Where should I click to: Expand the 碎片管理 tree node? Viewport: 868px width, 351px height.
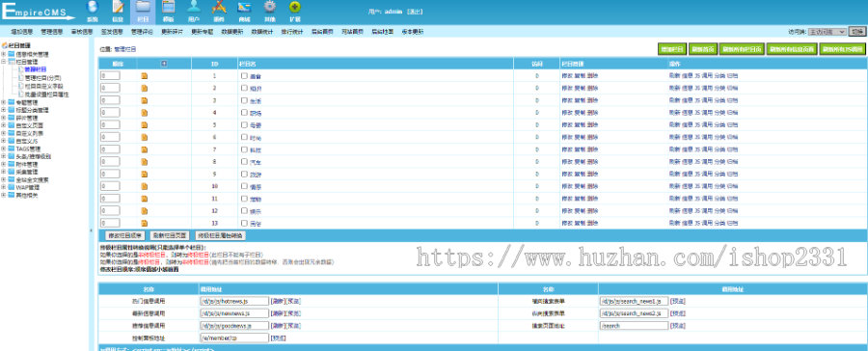(4, 118)
